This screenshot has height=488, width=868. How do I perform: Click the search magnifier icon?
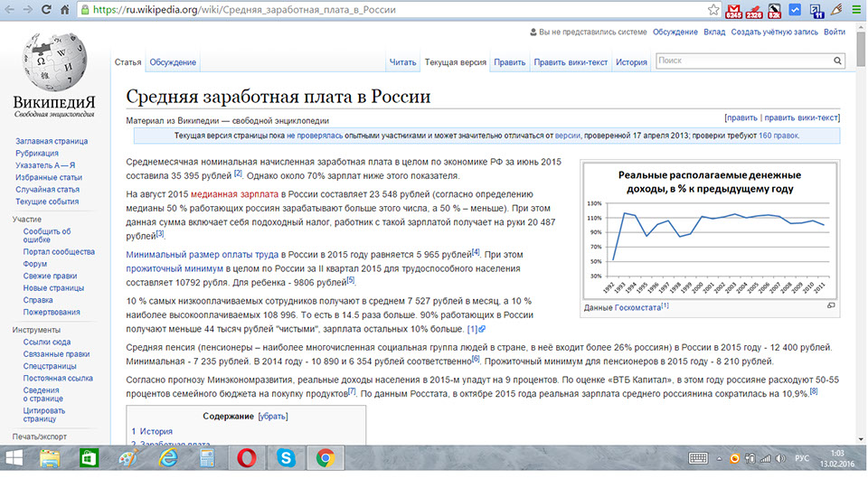tap(837, 61)
